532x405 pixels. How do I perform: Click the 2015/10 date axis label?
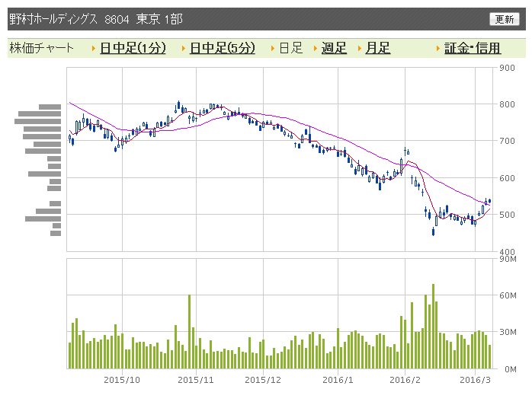[122, 380]
